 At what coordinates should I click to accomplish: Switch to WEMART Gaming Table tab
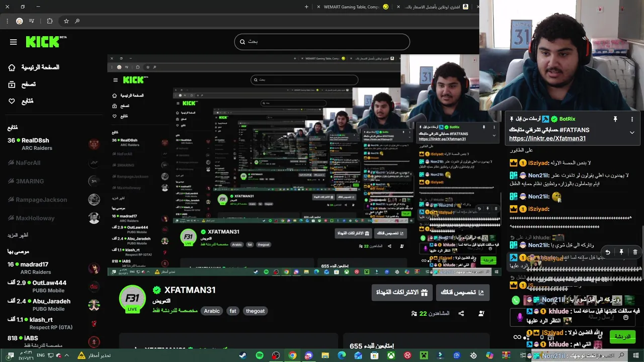[353, 7]
